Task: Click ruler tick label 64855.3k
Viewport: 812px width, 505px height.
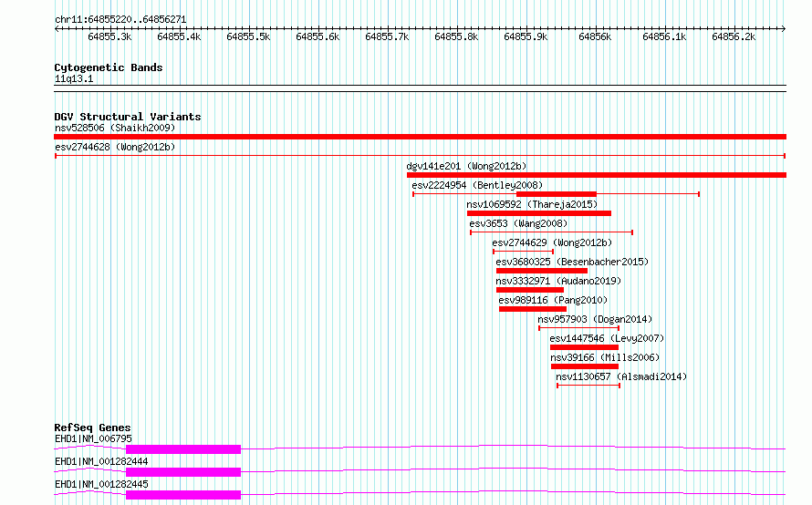Action: coord(109,37)
